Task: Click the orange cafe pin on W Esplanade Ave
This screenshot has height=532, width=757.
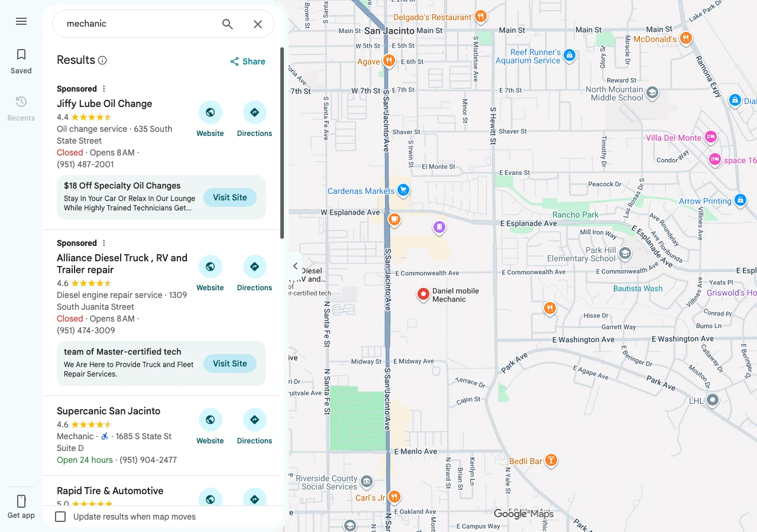Action: (394, 220)
